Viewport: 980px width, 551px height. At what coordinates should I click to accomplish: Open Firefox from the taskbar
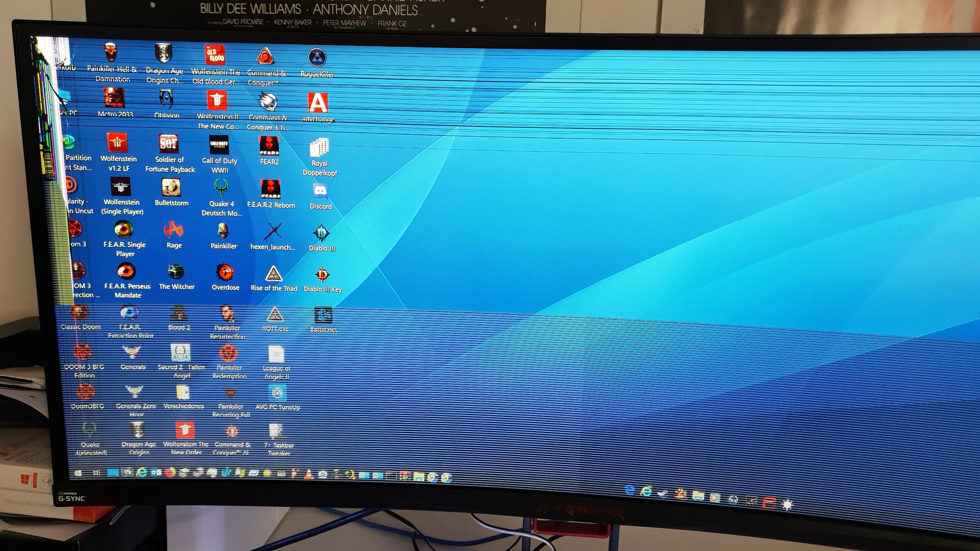click(x=170, y=473)
